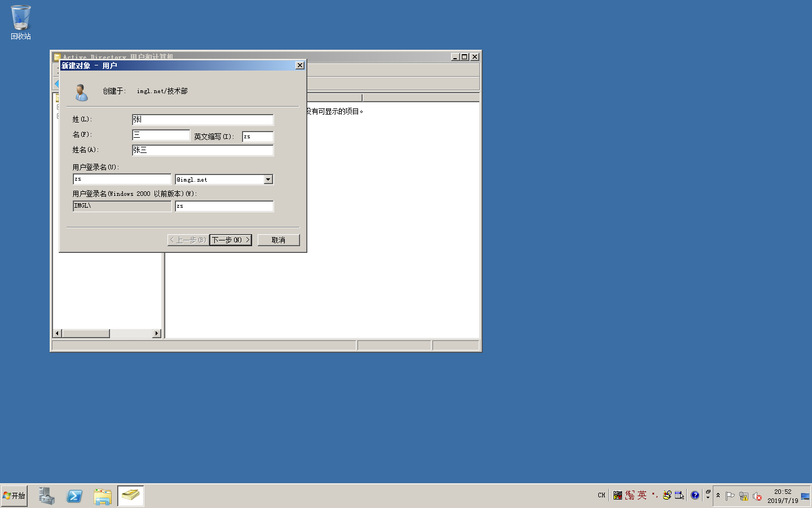Click the 英文缩写 initials input field
The height and width of the screenshot is (508, 812).
(258, 137)
